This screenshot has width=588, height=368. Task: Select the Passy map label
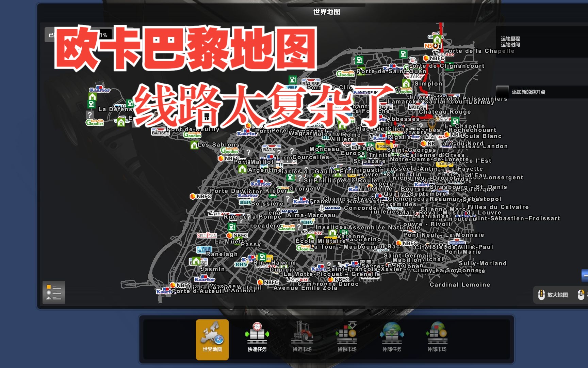tap(251, 244)
